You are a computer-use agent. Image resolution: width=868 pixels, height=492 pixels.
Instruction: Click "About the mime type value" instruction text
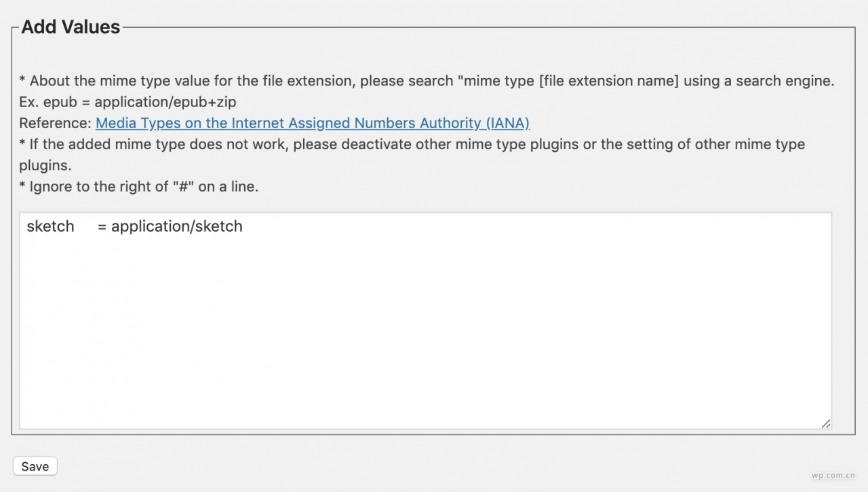click(136, 81)
